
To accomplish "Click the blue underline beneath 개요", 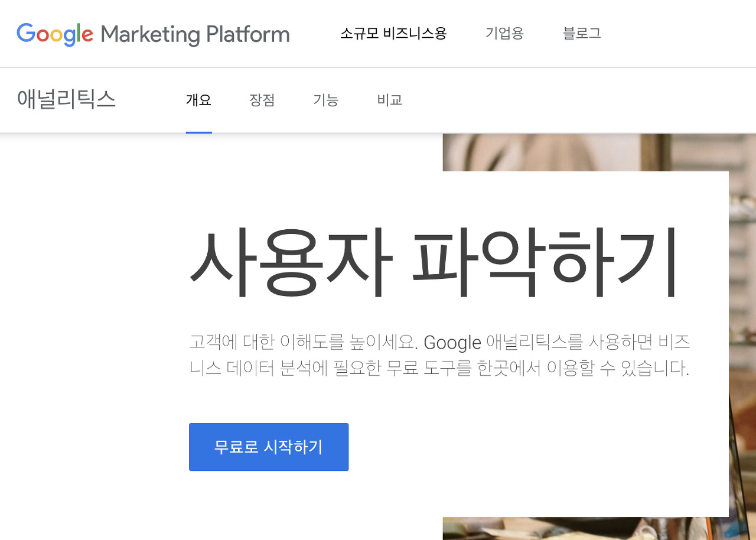I will [198, 132].
